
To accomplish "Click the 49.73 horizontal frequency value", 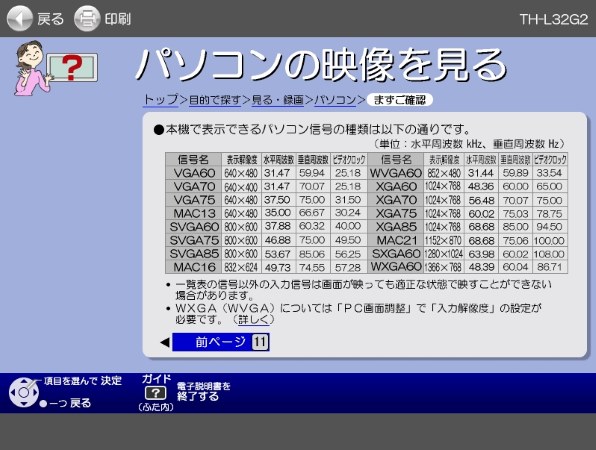I will point(277,268).
